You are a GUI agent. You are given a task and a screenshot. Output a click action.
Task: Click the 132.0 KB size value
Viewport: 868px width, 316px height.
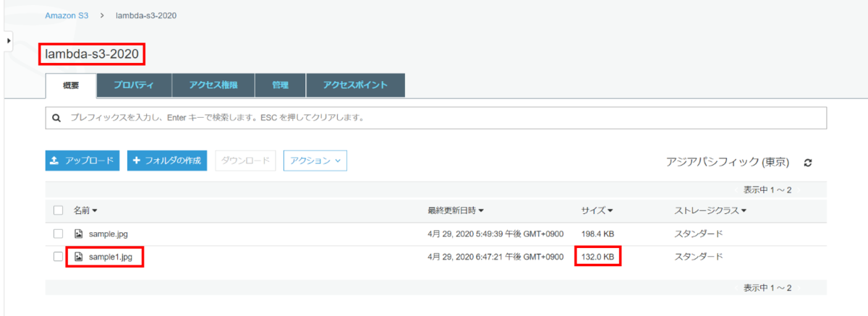click(598, 257)
